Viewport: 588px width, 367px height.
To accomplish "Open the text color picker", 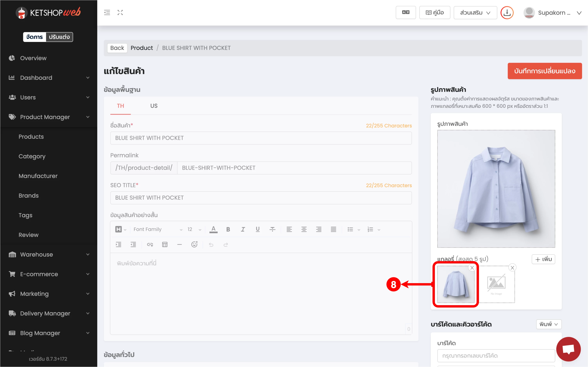I will click(213, 229).
